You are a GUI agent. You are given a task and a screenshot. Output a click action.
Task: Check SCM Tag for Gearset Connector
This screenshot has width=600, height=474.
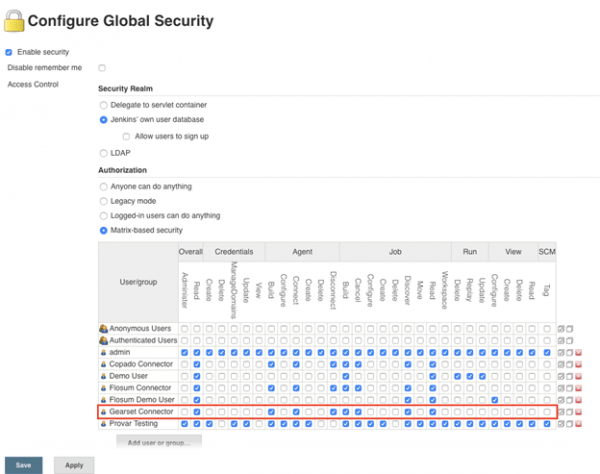point(547,412)
